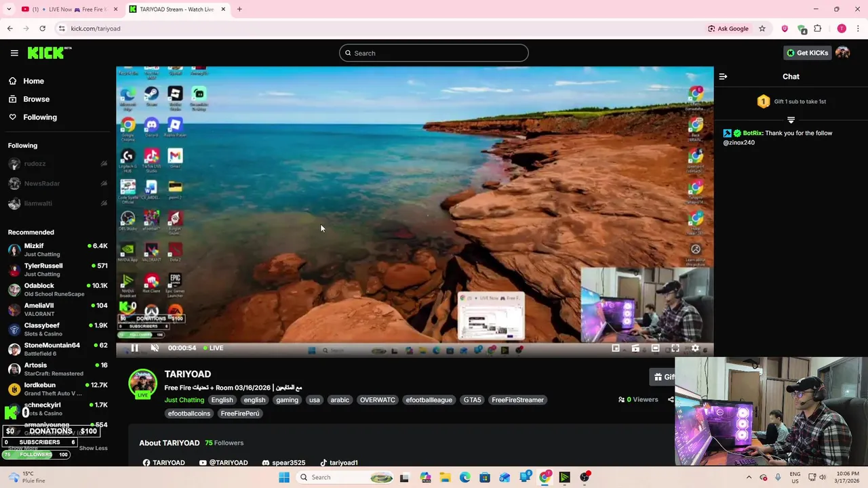Click Ask Google button
The image size is (868, 488).
coord(728,28)
